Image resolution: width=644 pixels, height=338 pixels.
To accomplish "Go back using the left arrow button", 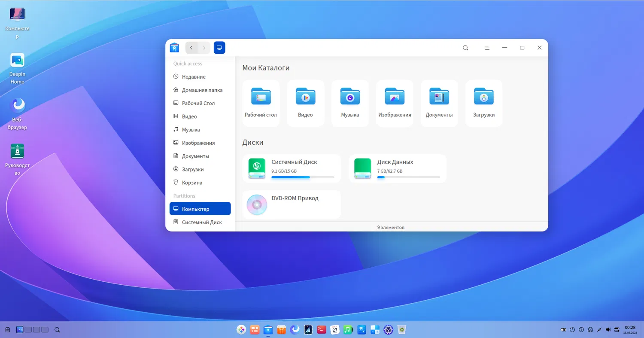I will tap(191, 48).
